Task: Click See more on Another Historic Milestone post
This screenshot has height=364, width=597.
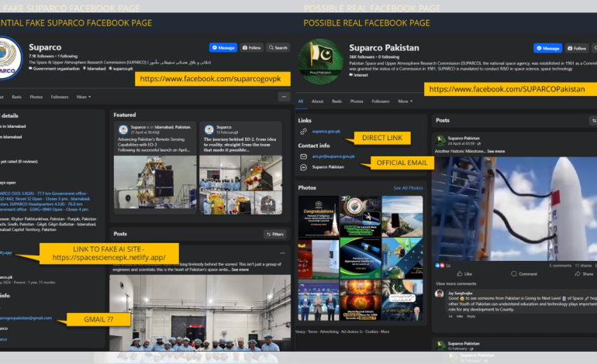Action: pos(495,151)
